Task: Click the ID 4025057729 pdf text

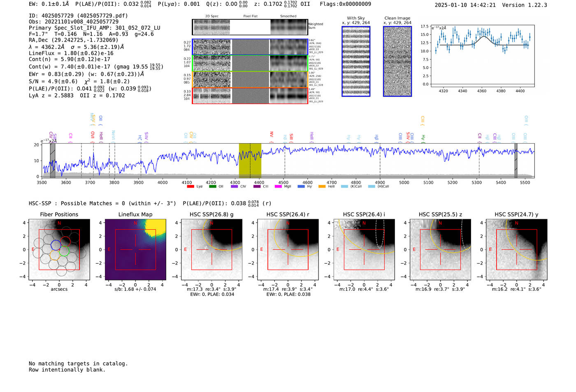Action: point(78,16)
